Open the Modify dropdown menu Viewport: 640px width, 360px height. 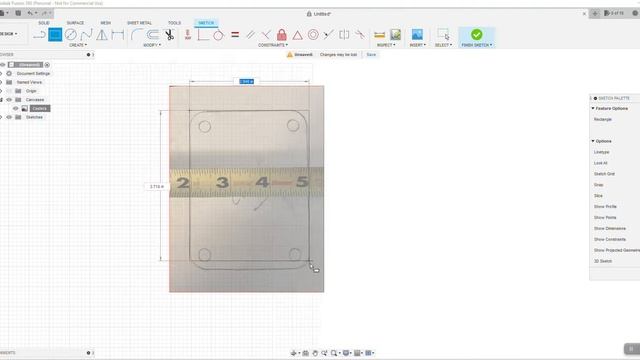[x=152, y=45]
